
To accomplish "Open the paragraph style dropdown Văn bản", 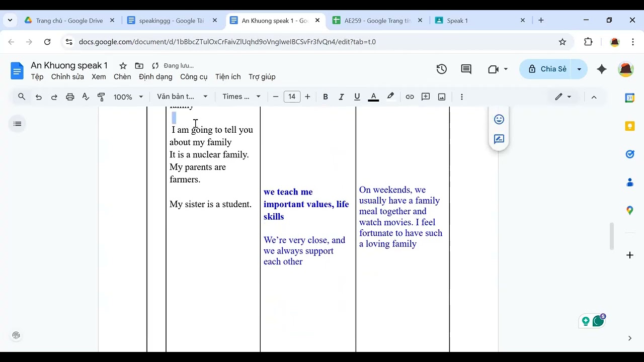I will click(x=182, y=97).
